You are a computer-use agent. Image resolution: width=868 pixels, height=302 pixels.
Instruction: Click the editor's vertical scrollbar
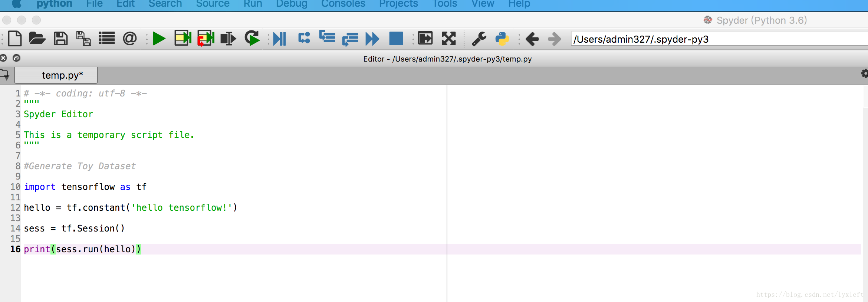pyautogui.click(x=865, y=193)
